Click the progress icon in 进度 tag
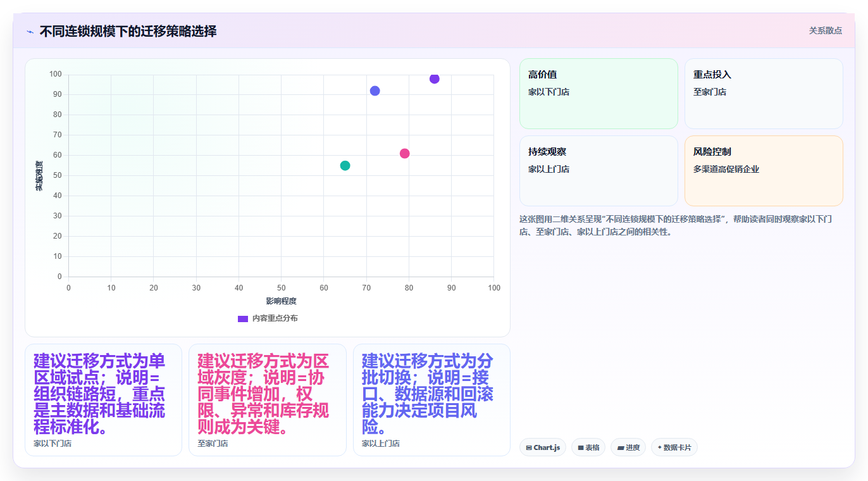 click(x=621, y=447)
